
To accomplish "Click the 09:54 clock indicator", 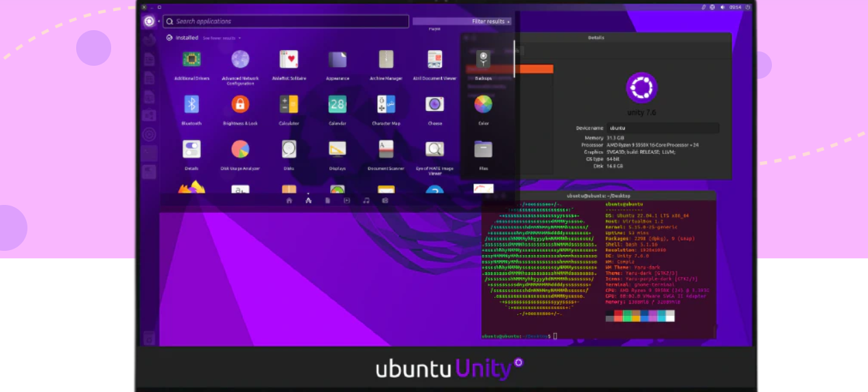I will 735,7.
